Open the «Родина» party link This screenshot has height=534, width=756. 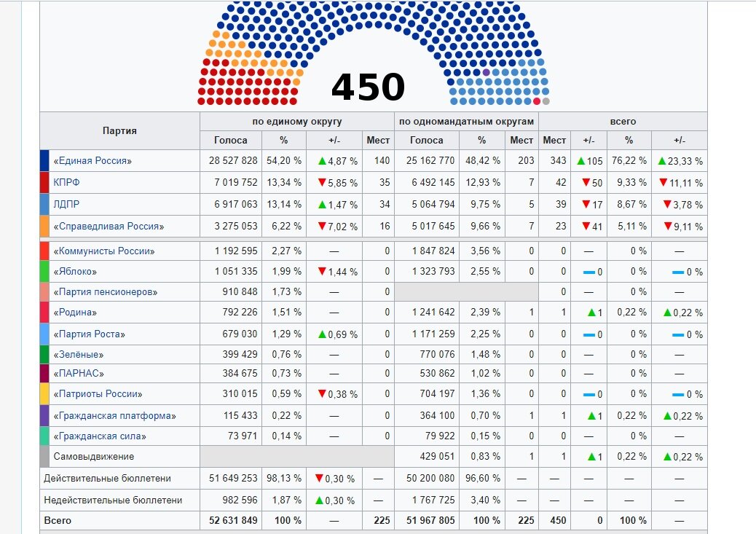[75, 312]
